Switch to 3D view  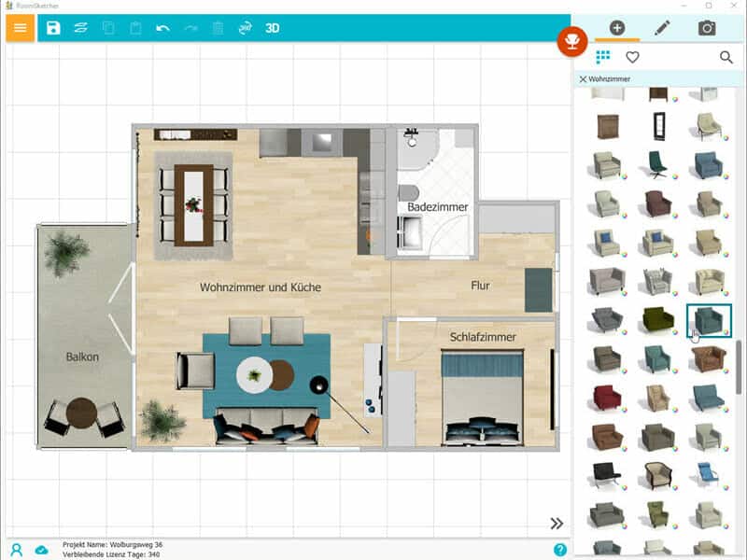(272, 28)
